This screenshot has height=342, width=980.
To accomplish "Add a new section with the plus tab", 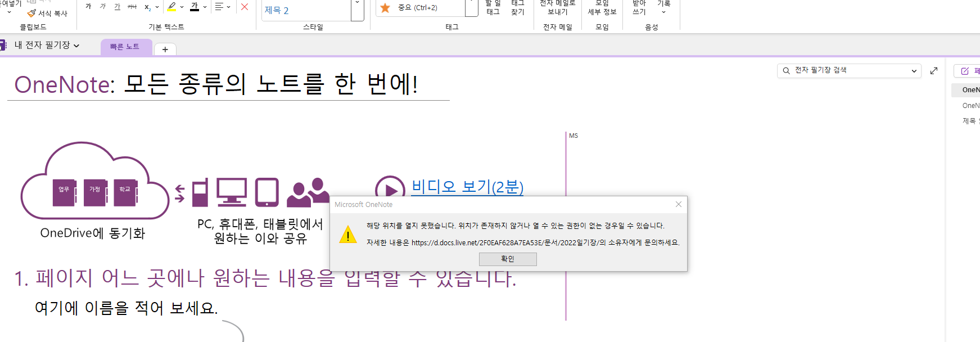I will [165, 49].
